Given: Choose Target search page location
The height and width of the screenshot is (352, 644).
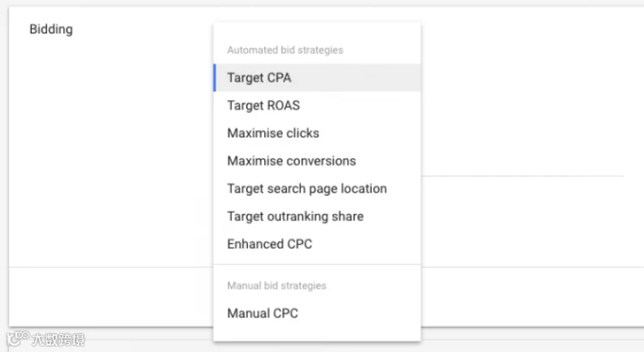Looking at the screenshot, I should pos(307,189).
